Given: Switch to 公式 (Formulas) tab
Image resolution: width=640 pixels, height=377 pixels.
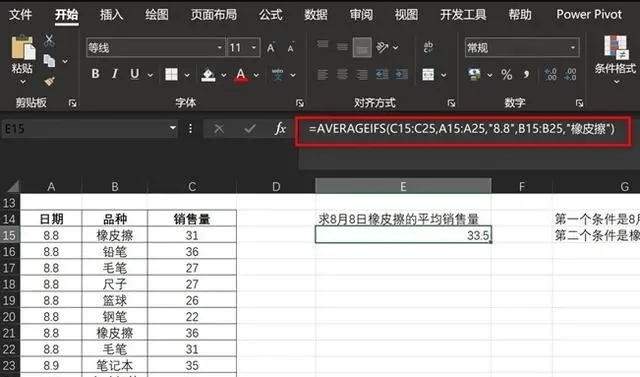Looking at the screenshot, I should point(271,15).
